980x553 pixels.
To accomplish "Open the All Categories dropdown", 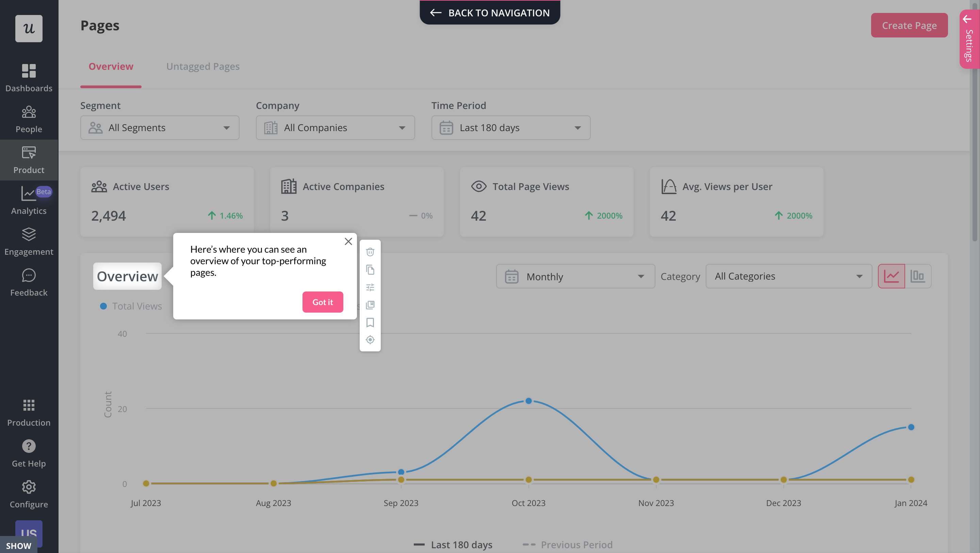I will pos(789,276).
